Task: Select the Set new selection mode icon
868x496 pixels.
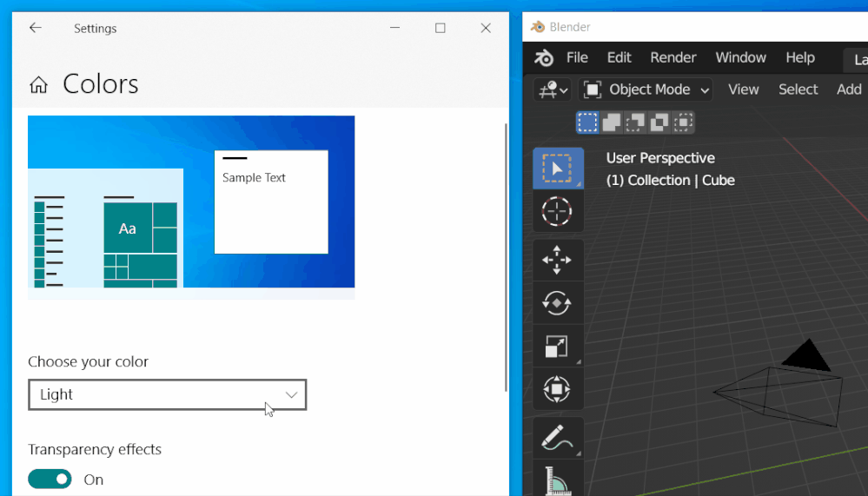Action: pyautogui.click(x=587, y=122)
